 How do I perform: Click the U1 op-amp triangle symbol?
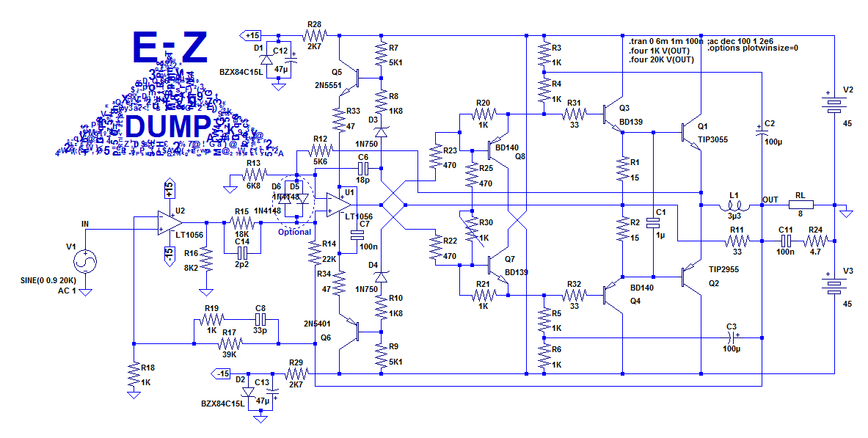click(338, 205)
